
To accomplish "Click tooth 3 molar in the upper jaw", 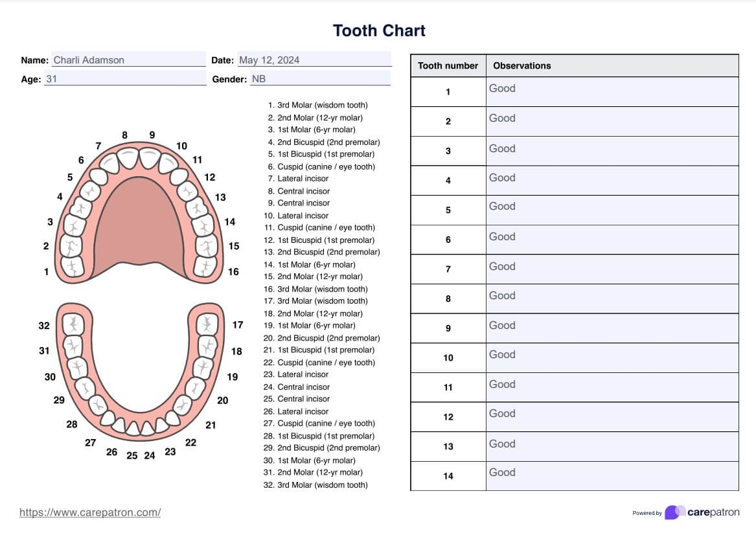I will coord(74,227).
